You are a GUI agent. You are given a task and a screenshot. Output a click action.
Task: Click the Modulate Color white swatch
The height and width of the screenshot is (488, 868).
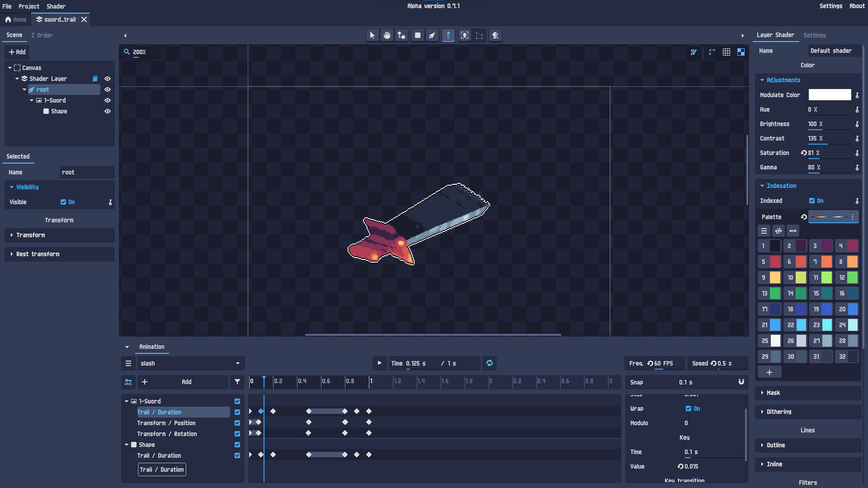[830, 95]
